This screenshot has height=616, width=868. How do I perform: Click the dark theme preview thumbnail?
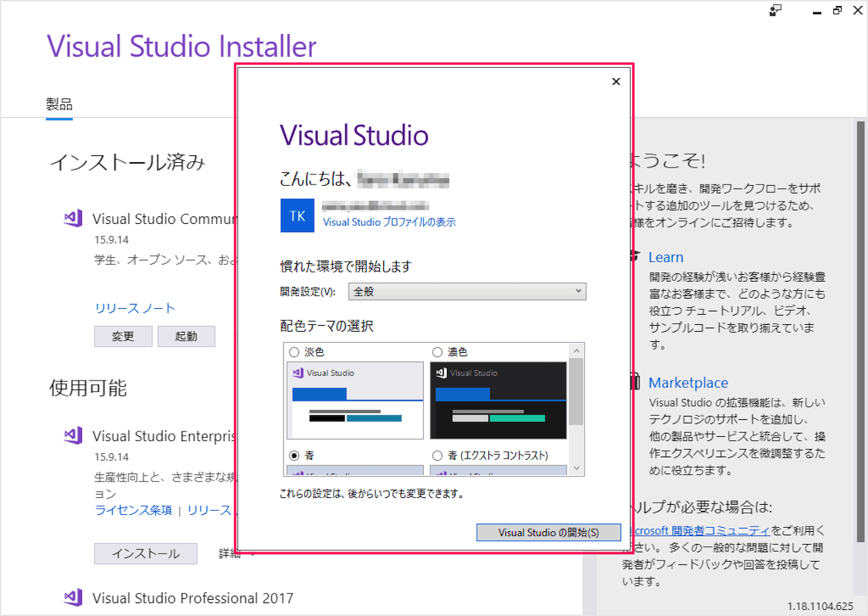tap(498, 400)
